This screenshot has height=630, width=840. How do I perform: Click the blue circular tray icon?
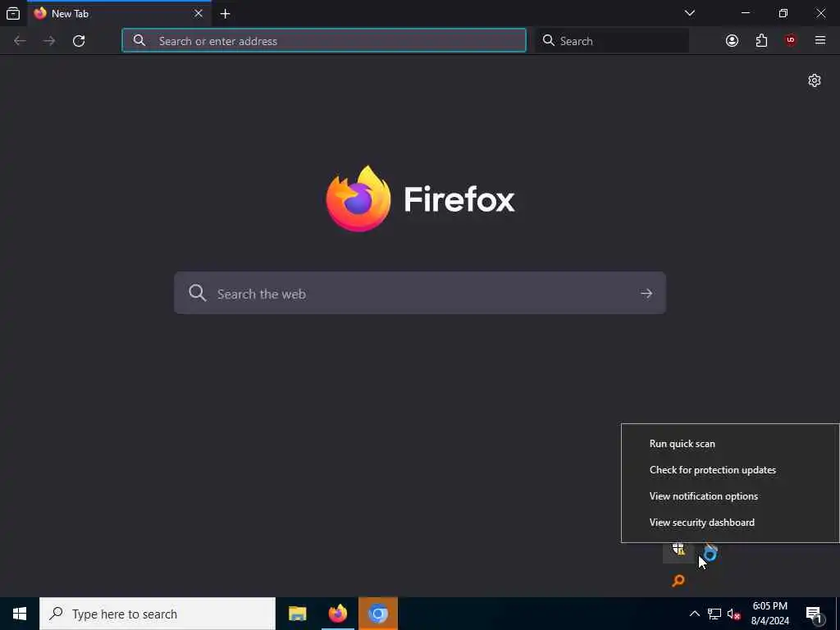point(710,553)
